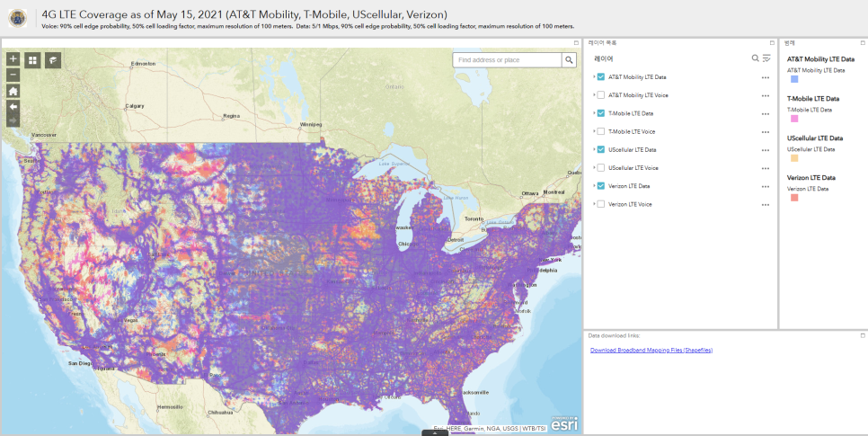Check Verizon LTE Voice layer
Image resolution: width=868 pixels, height=436 pixels.
(600, 204)
